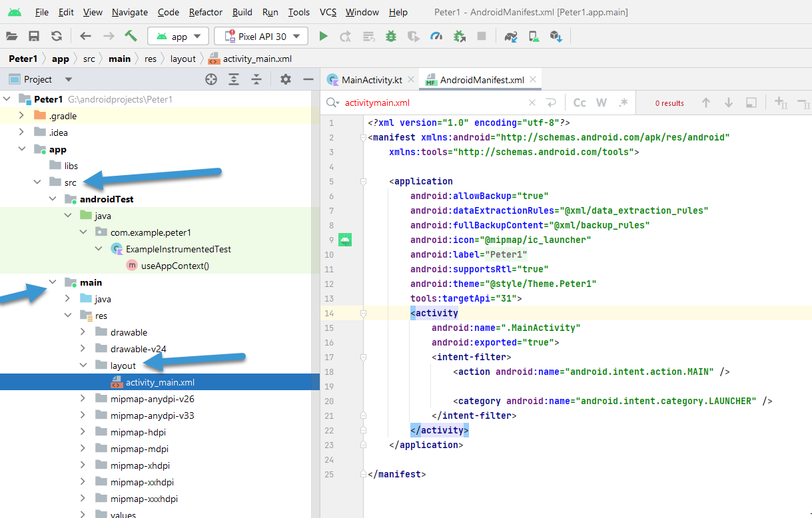Navigate back with the left arrow
Viewport: 812px width, 518px height.
(85, 37)
